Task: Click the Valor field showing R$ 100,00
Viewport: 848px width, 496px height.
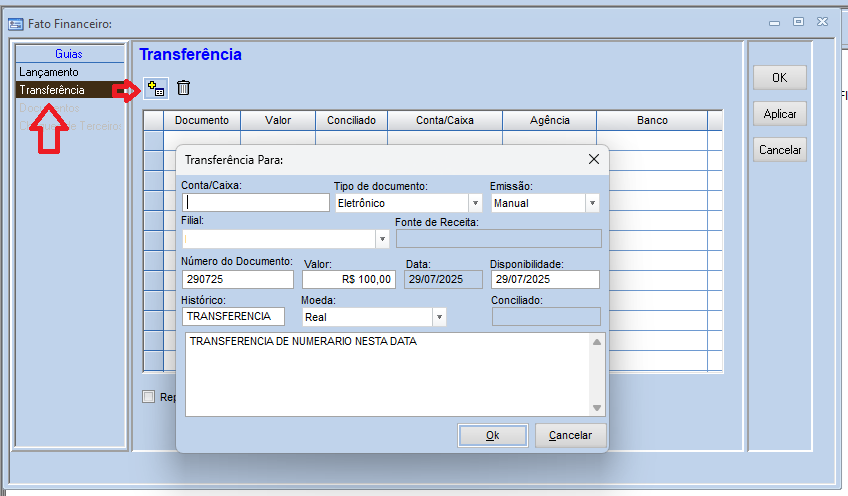Action: (x=349, y=279)
